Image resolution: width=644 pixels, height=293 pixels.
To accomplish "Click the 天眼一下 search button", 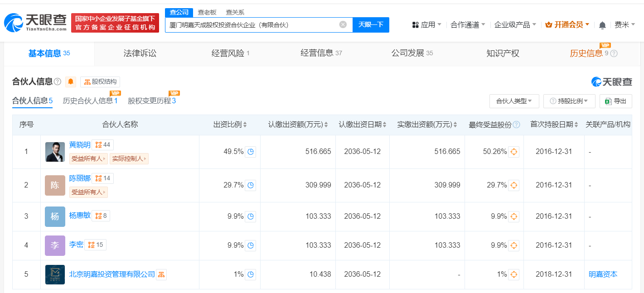I will 372,24.
